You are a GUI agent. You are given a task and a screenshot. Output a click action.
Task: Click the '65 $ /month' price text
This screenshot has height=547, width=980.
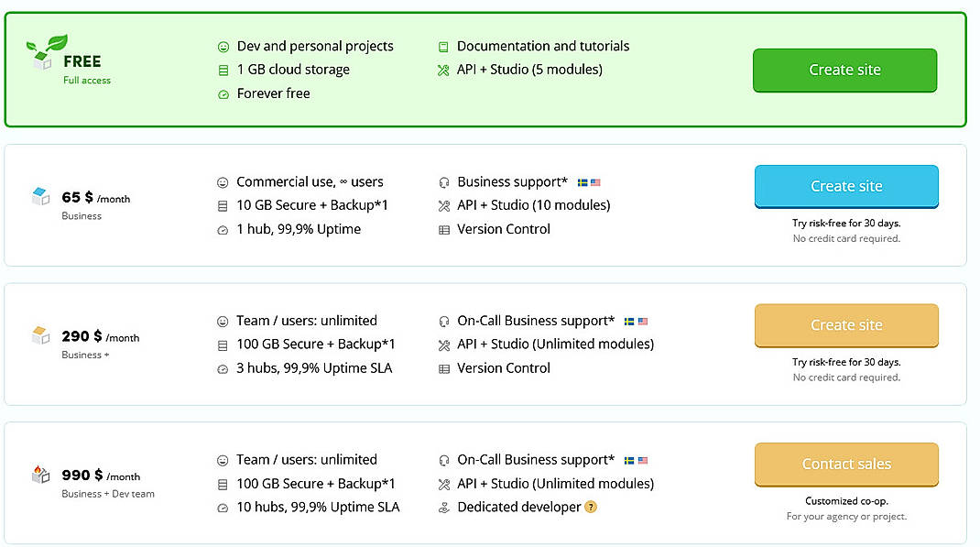(x=95, y=198)
